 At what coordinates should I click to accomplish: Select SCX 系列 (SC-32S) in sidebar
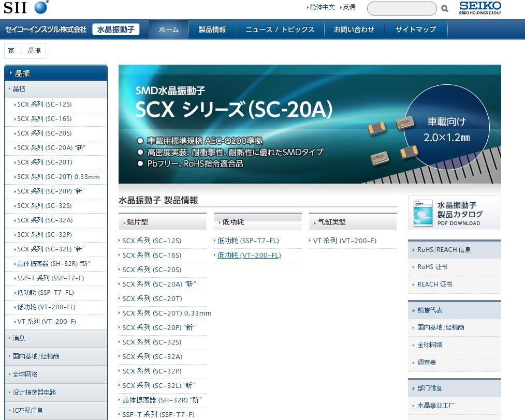[x=45, y=206]
